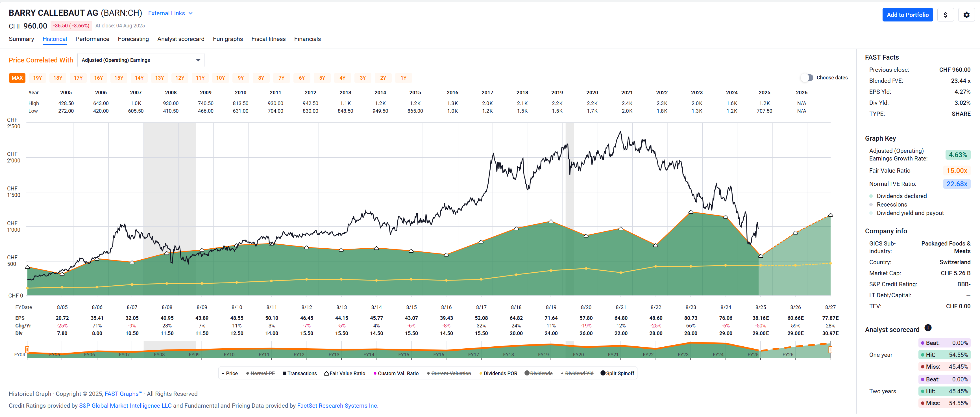
Task: Toggle the Transactions legend item
Action: coord(299,373)
